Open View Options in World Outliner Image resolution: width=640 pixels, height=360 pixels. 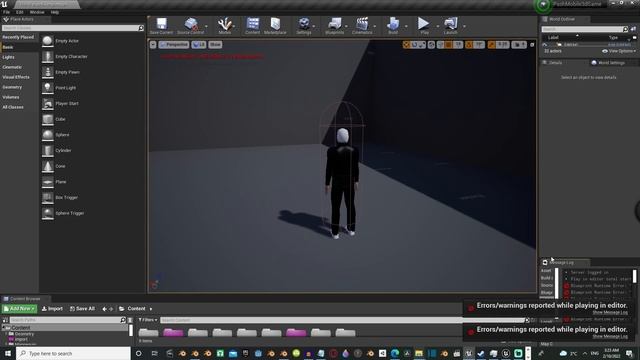[x=619, y=51]
